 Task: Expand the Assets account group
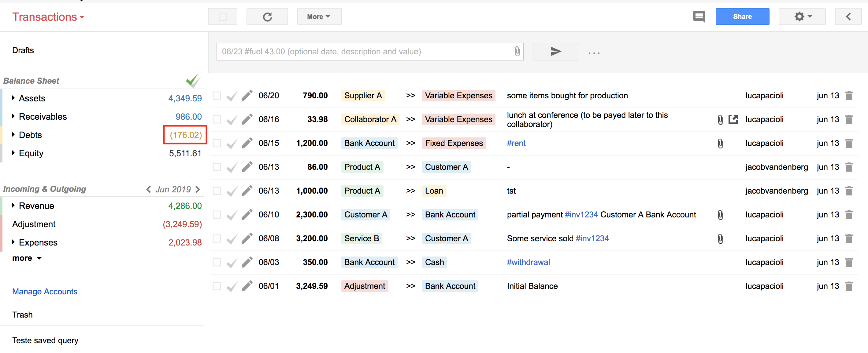point(13,98)
